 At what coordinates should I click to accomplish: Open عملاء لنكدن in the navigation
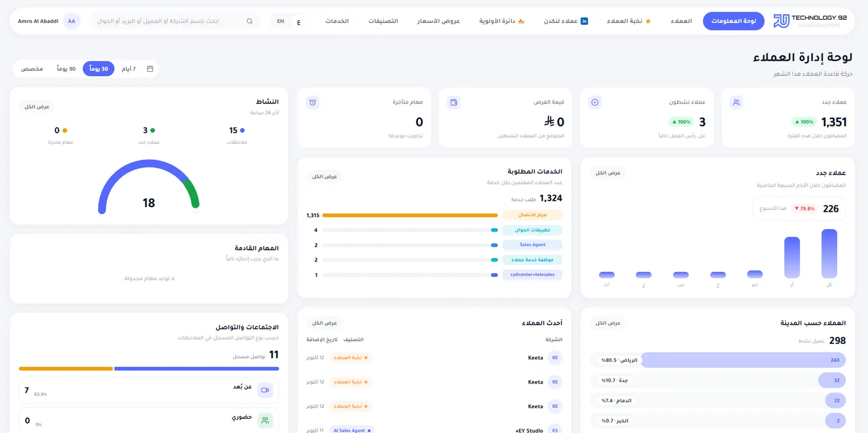point(566,21)
